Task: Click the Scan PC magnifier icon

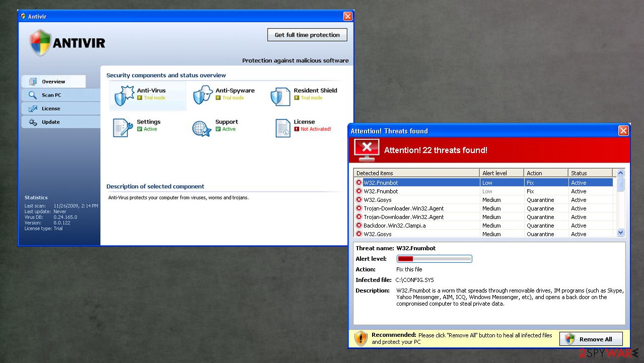Action: coord(33,95)
